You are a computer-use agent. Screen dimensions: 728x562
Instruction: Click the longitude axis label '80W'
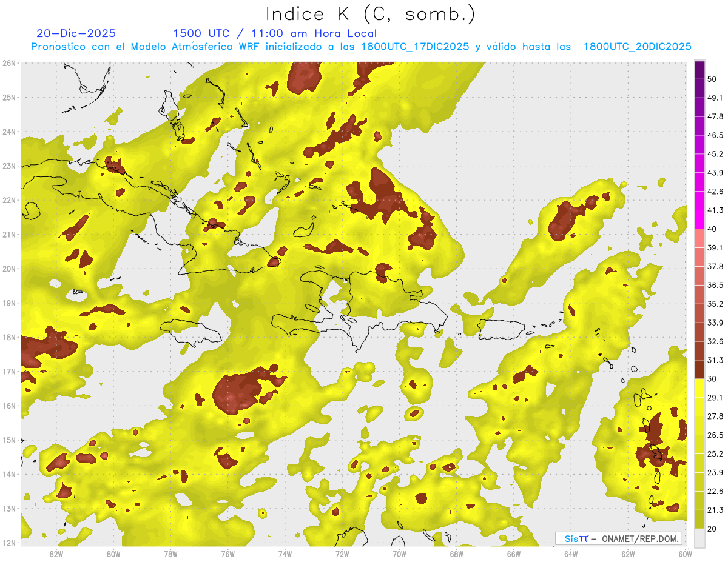tap(113, 554)
